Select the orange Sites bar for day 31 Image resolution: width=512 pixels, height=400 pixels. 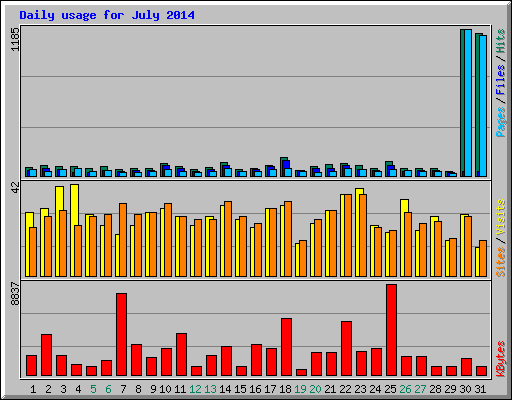click(483, 259)
